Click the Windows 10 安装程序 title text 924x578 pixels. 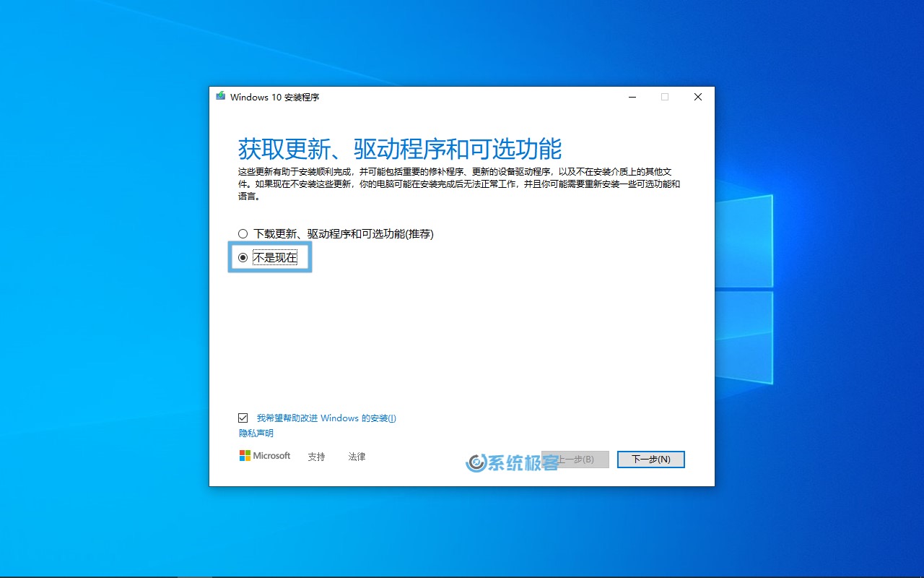[x=274, y=97]
